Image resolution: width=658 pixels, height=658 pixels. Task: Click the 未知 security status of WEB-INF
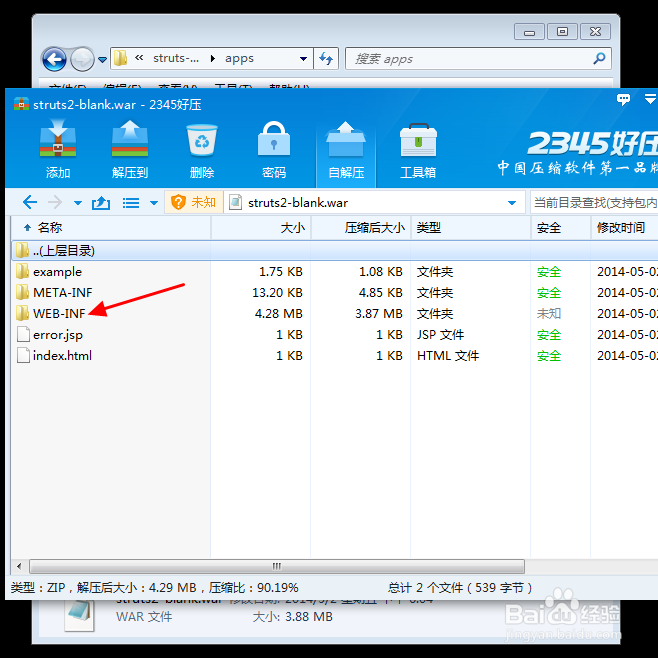coord(549,313)
